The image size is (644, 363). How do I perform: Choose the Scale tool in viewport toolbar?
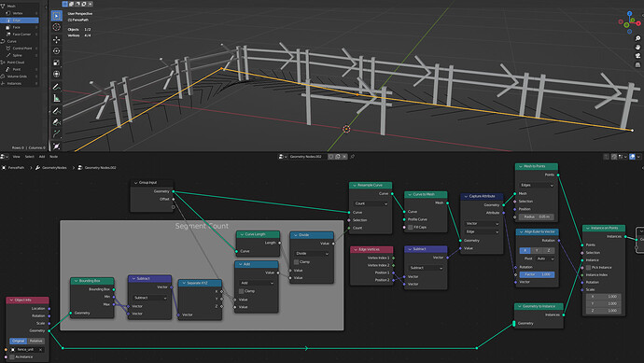[x=56, y=63]
